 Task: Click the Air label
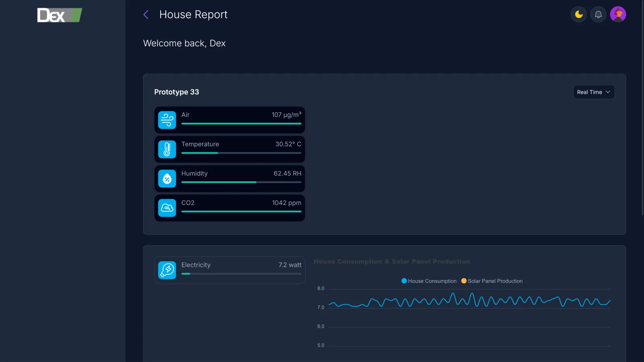pyautogui.click(x=185, y=115)
